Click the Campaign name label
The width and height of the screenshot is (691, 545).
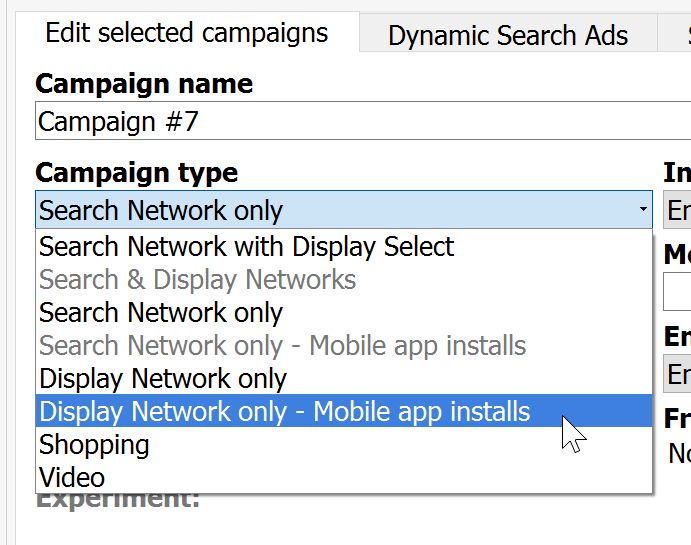tap(144, 84)
